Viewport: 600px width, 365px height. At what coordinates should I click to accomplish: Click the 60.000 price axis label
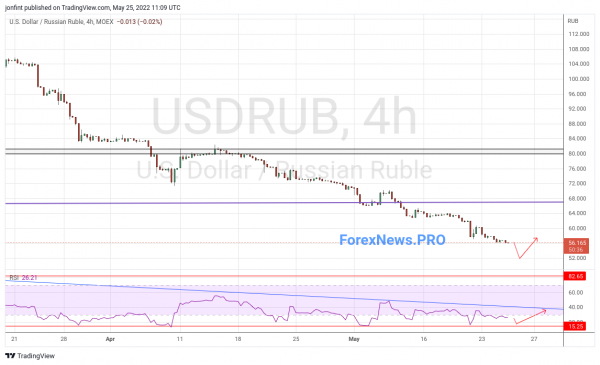[x=577, y=228]
